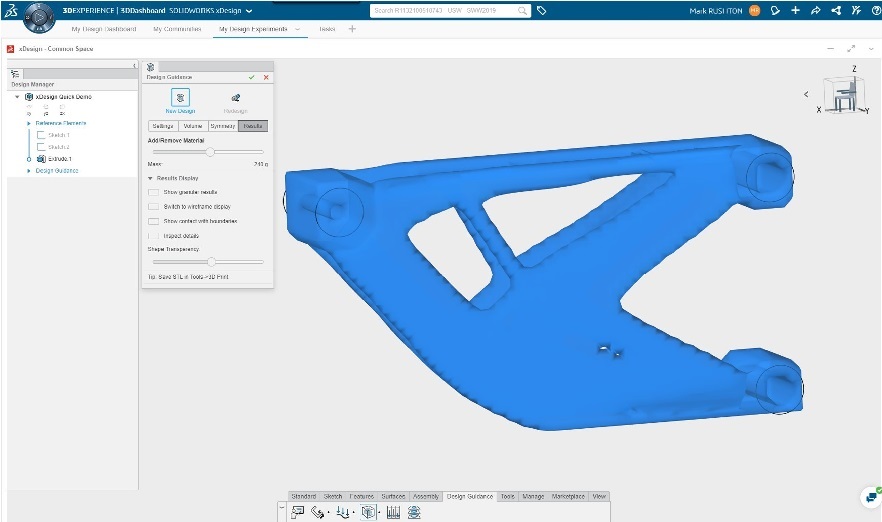
Task: Click the tag icon beside the search box
Action: 542,11
